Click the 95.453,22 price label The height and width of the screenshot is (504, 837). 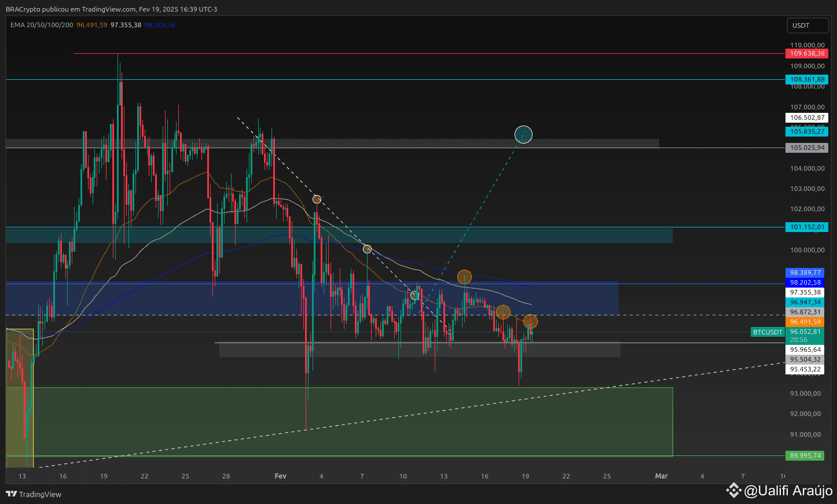[x=805, y=369]
